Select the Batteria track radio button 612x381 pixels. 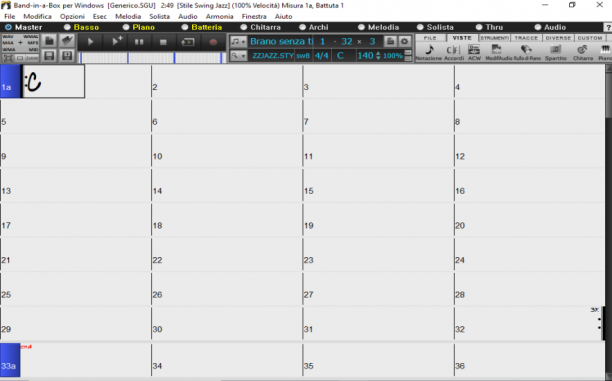(x=185, y=27)
